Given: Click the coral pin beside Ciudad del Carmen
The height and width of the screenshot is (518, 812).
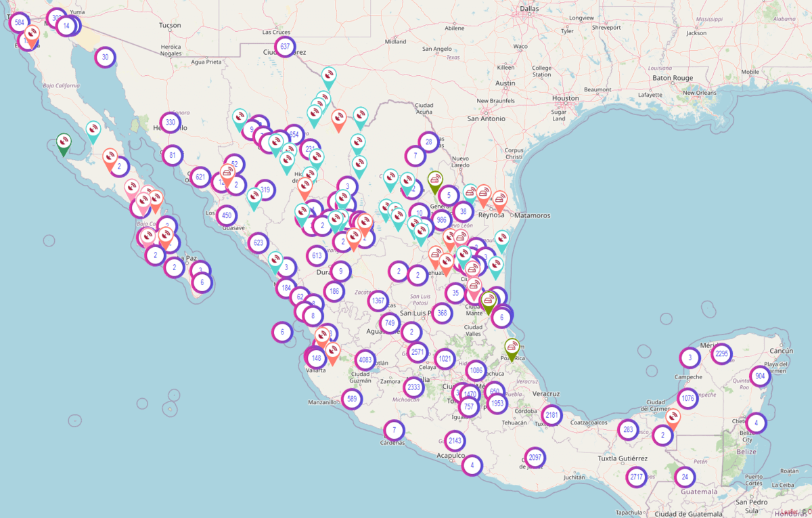Looking at the screenshot, I should click(673, 418).
